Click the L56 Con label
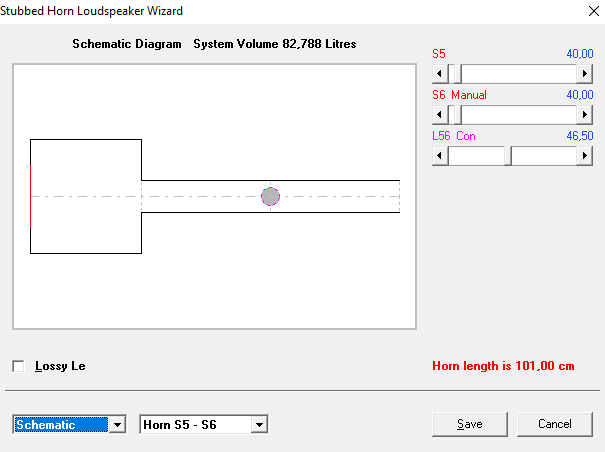This screenshot has width=605, height=452. tap(454, 136)
